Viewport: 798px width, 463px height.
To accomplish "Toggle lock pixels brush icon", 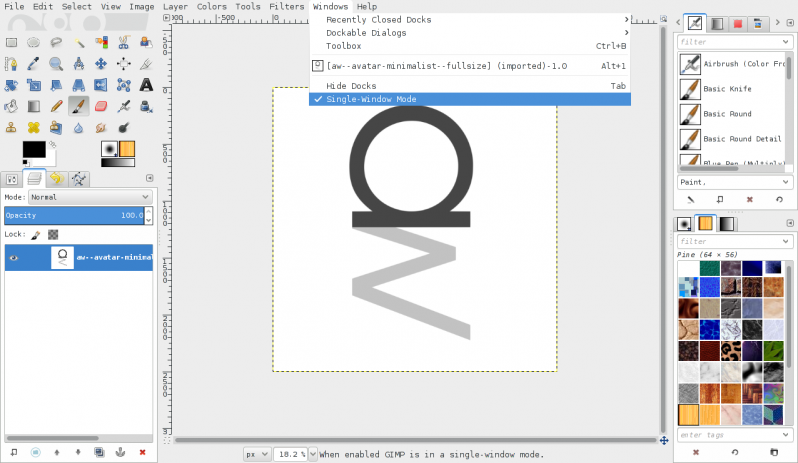I will [x=36, y=235].
